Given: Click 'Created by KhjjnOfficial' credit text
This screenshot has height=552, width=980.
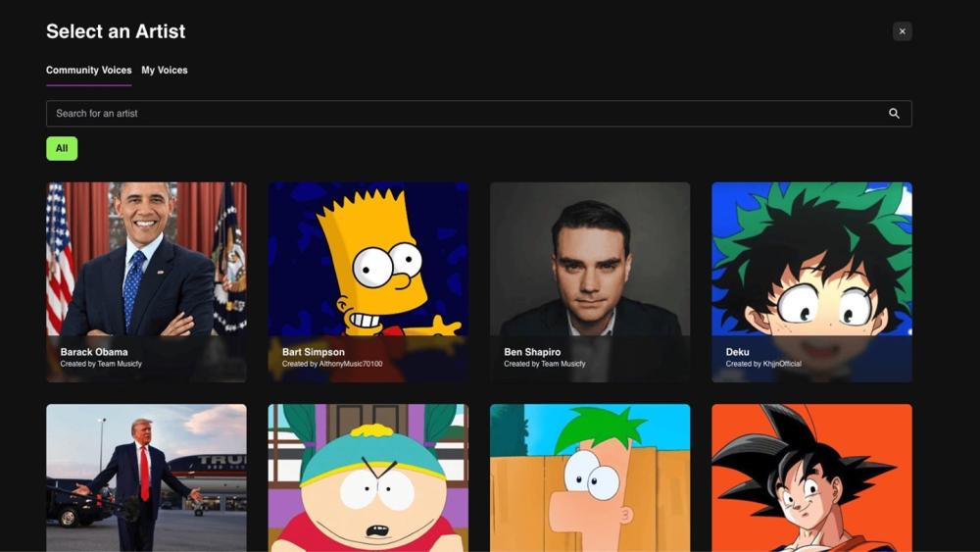Looking at the screenshot, I should tap(763, 364).
